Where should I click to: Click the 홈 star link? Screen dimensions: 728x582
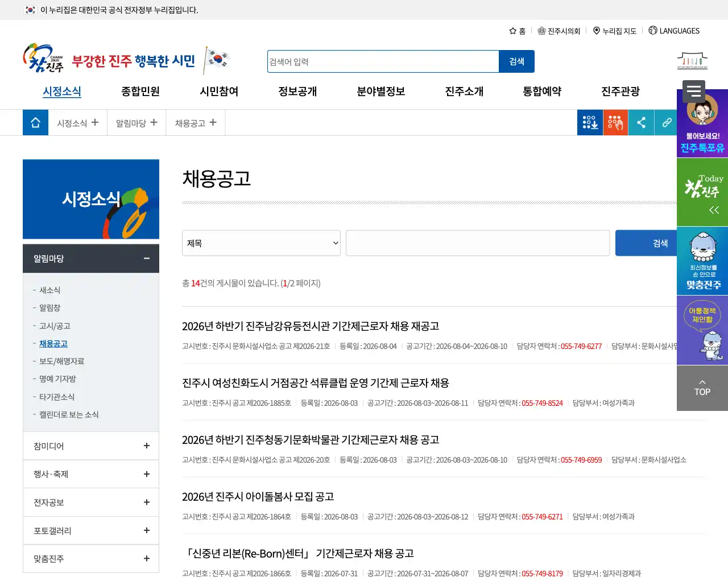pyautogui.click(x=517, y=31)
